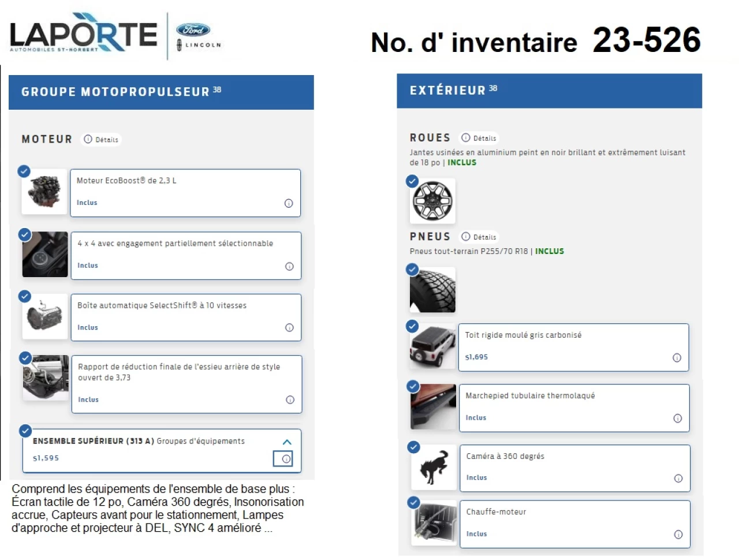The height and width of the screenshot is (560, 739).
Task: Toggle checkmark on Rapport de réduction finale option
Action: coord(25,358)
